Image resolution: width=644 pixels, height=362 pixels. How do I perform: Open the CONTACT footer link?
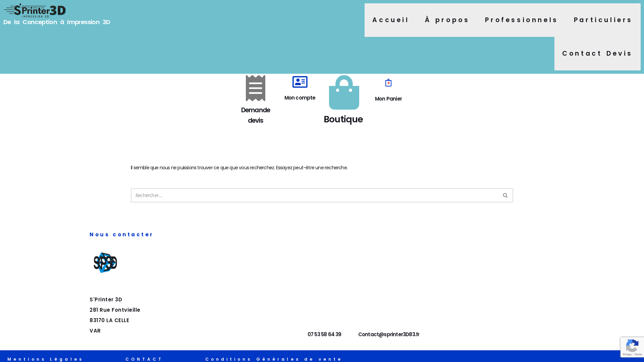144,359
